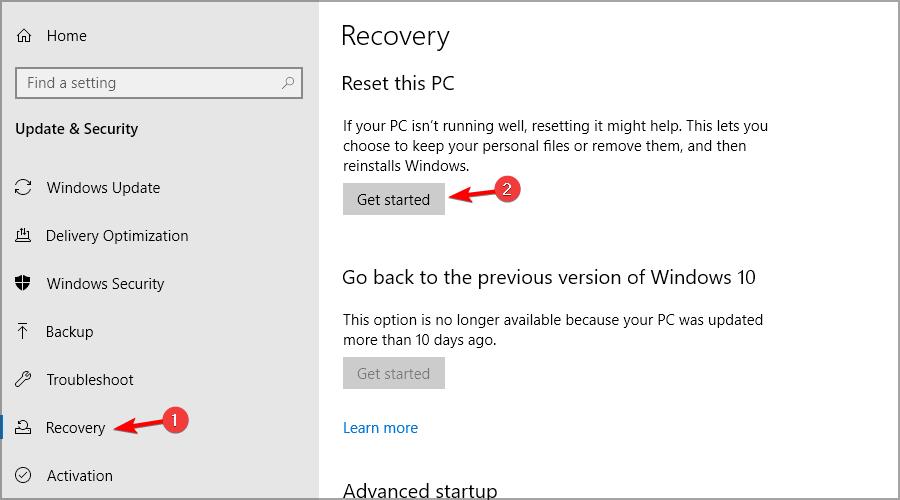900x500 pixels.
Task: Click the Delivery Optimization icon
Action: [x=23, y=235]
